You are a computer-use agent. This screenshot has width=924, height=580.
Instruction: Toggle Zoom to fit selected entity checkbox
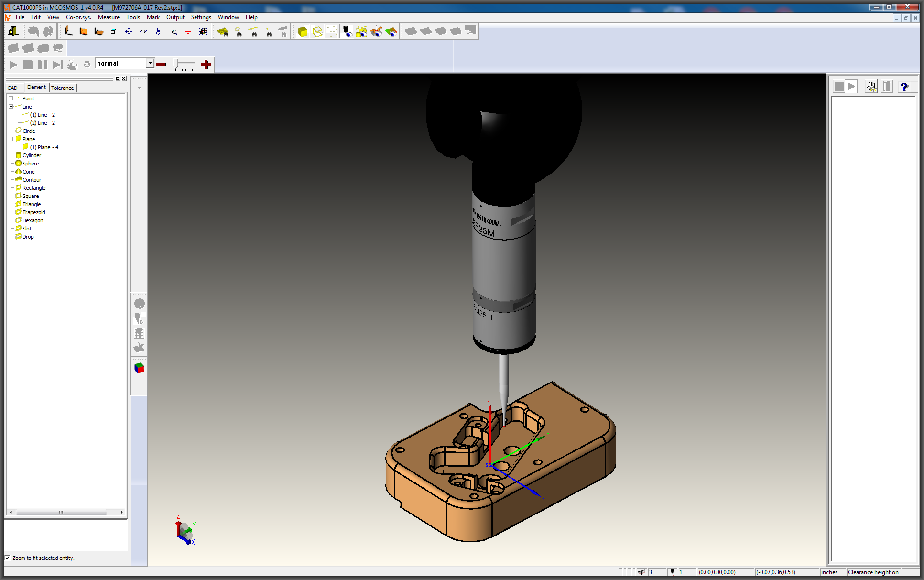7,558
